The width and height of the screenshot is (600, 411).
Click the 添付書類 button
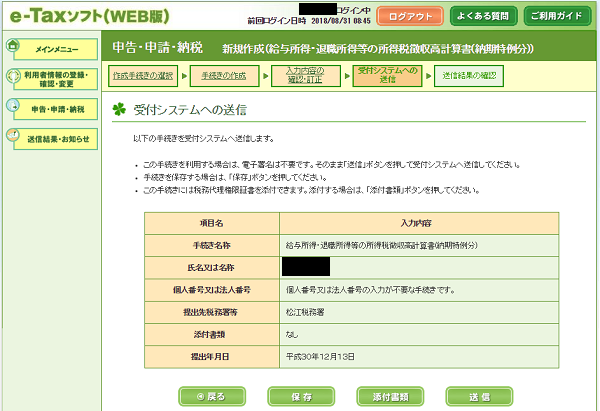click(x=390, y=396)
